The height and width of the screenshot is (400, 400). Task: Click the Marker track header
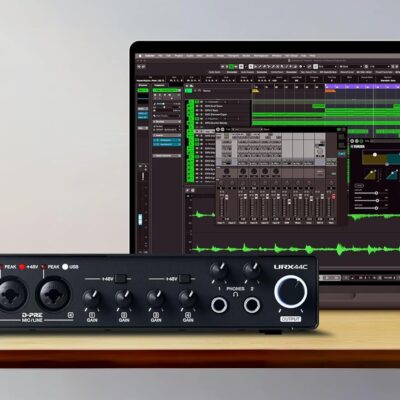click(218, 91)
